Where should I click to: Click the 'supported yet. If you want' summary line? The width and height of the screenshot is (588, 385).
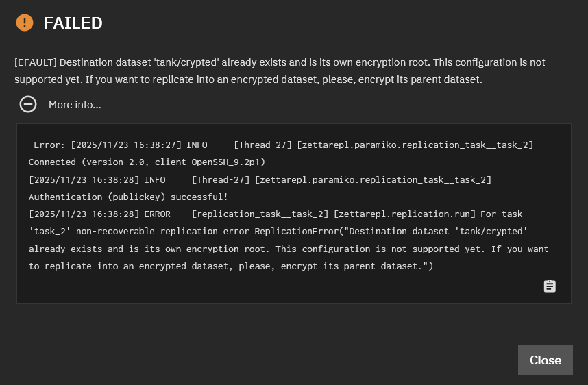click(x=248, y=79)
